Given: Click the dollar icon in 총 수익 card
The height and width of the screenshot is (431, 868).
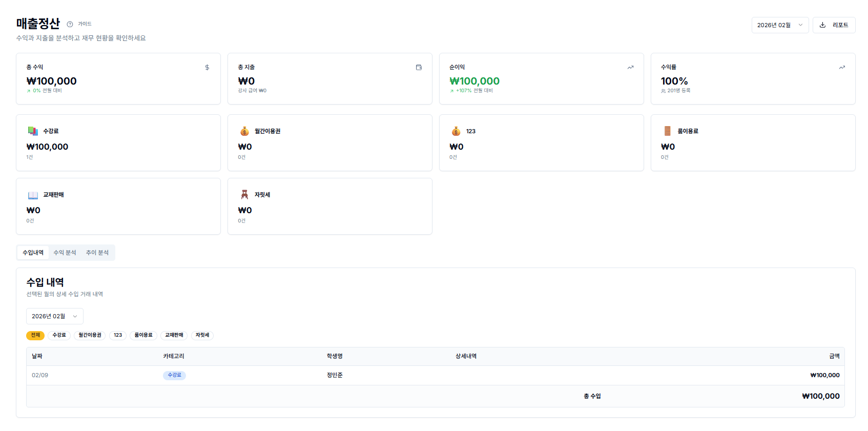Looking at the screenshot, I should 207,67.
